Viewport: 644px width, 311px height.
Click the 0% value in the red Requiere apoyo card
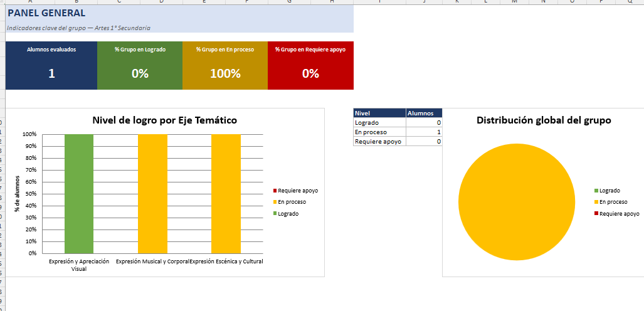point(310,73)
